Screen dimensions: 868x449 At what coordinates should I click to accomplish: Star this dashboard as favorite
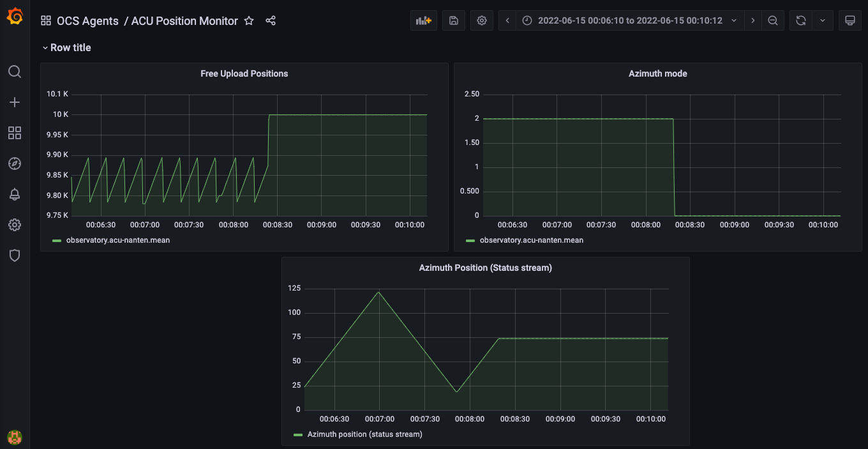pos(249,21)
